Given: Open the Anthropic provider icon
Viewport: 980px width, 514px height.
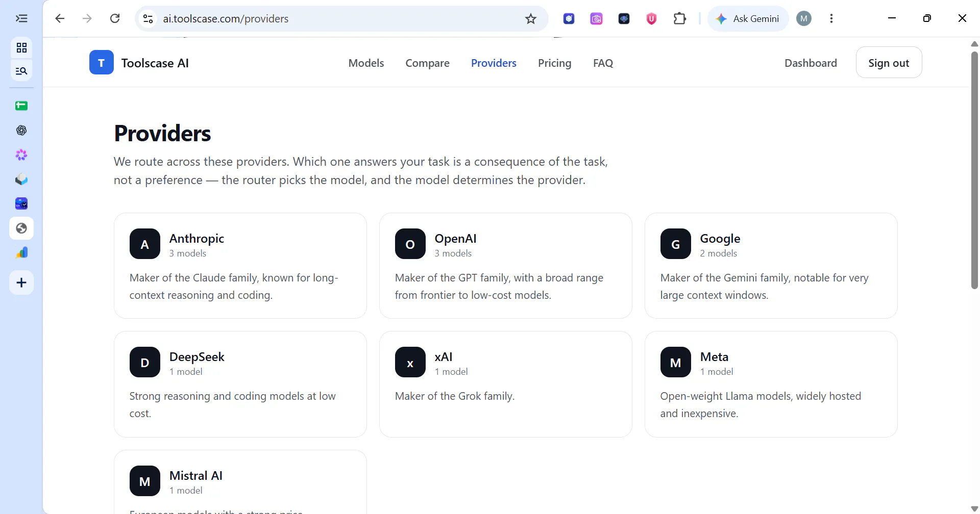Looking at the screenshot, I should pyautogui.click(x=145, y=244).
